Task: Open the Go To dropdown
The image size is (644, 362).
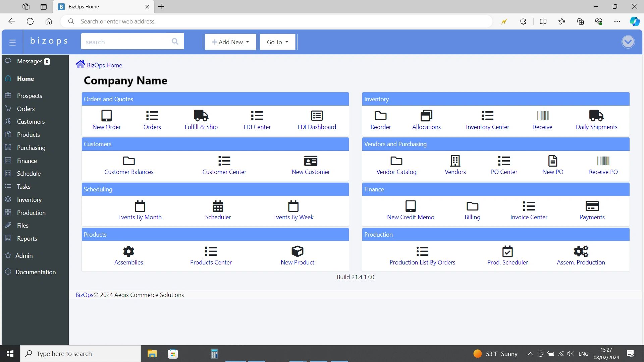Action: pyautogui.click(x=277, y=42)
